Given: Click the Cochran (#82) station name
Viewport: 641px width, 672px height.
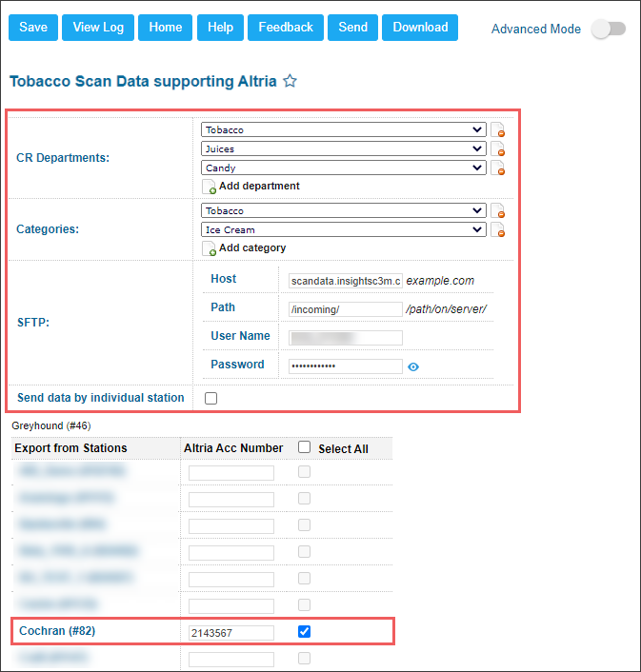Looking at the screenshot, I should click(x=57, y=631).
